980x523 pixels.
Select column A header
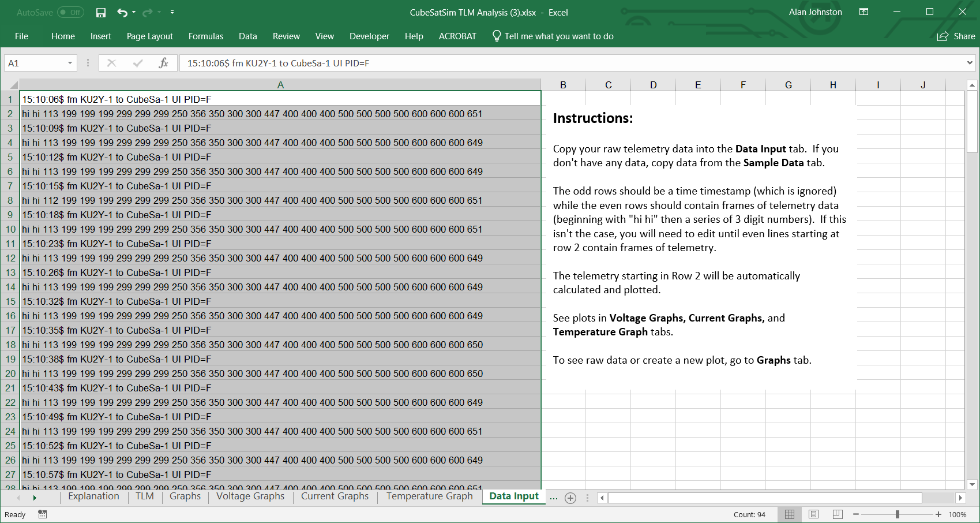pyautogui.click(x=280, y=85)
